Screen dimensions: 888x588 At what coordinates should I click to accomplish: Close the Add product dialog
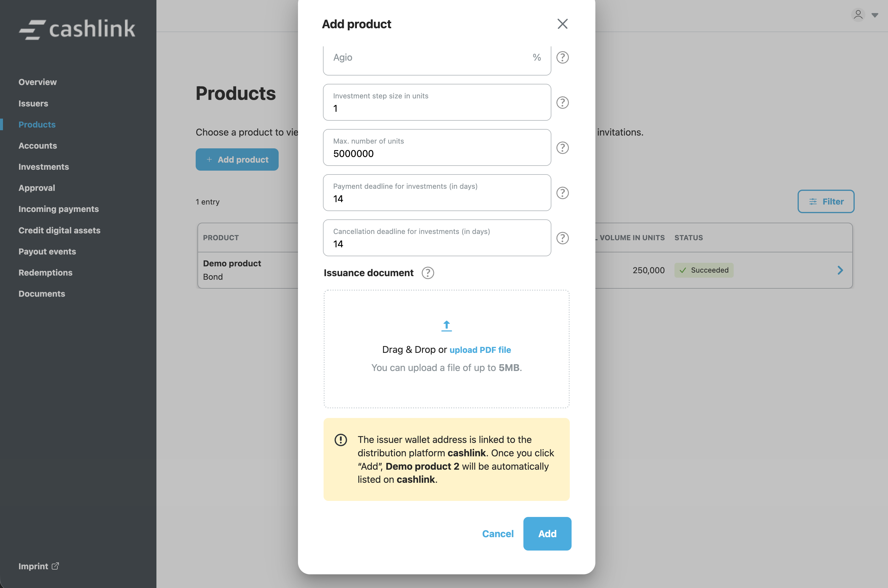[562, 24]
